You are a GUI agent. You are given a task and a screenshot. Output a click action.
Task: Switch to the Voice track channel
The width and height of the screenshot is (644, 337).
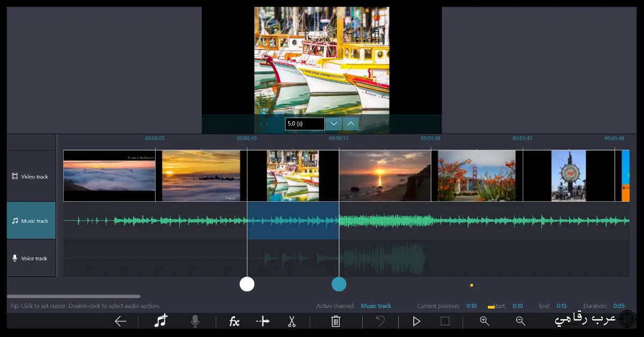[x=31, y=258]
